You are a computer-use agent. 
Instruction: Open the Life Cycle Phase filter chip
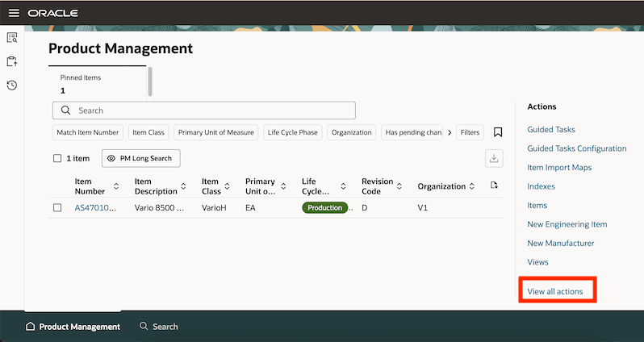(x=293, y=132)
